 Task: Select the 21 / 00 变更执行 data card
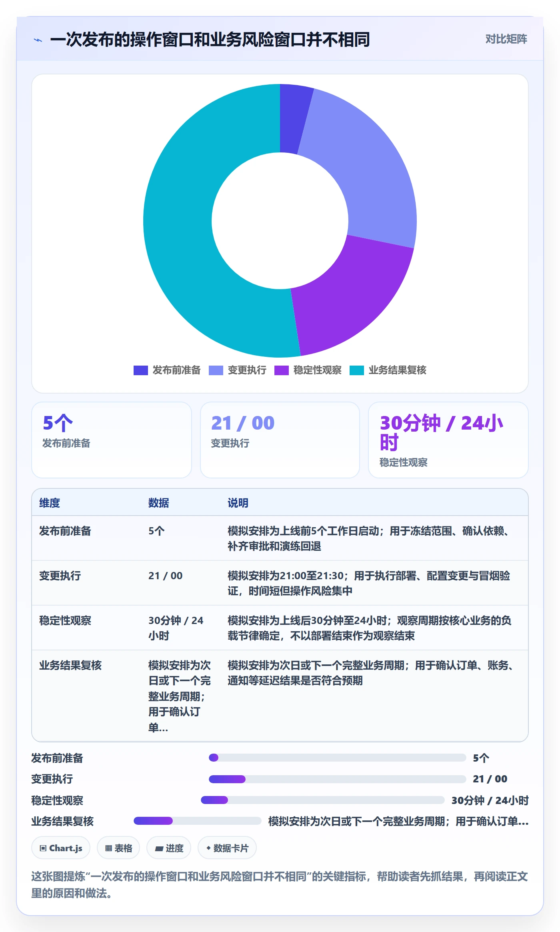tap(280, 440)
